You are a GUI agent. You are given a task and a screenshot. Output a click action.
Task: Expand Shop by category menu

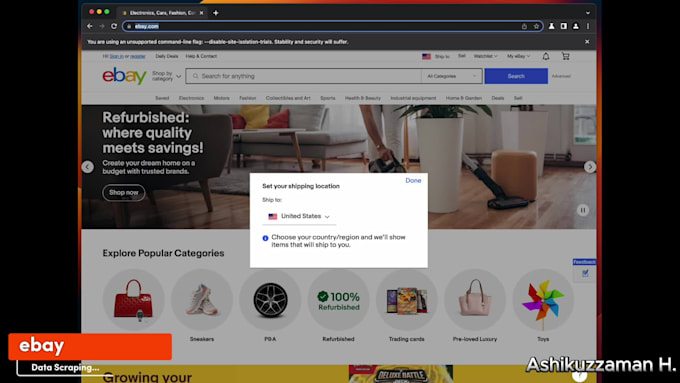pos(167,76)
